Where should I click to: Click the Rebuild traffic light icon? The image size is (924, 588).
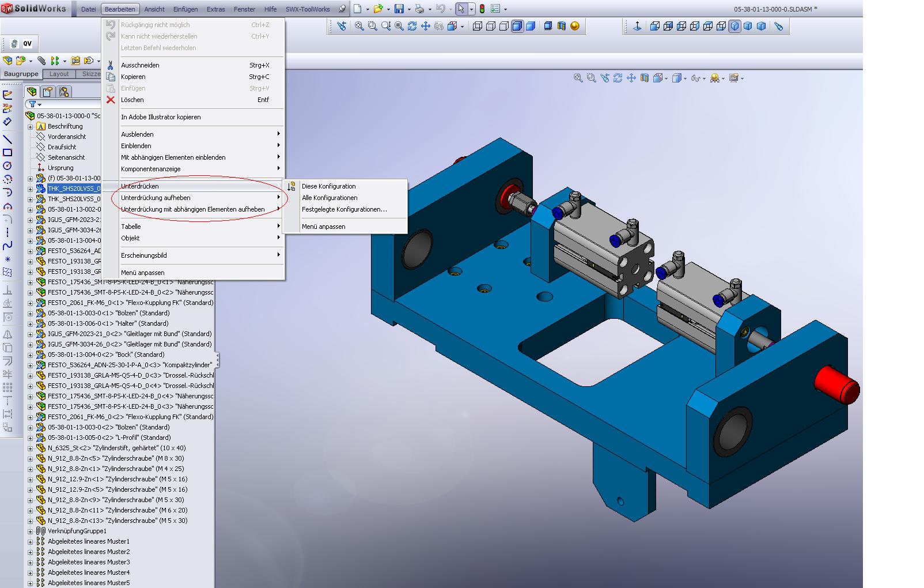click(x=482, y=9)
